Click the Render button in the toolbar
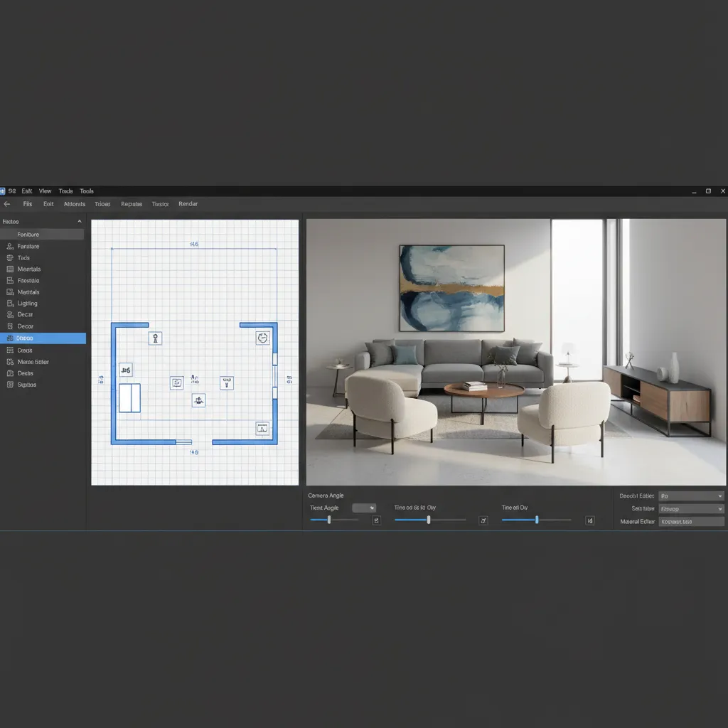The height and width of the screenshot is (728, 728). (188, 204)
